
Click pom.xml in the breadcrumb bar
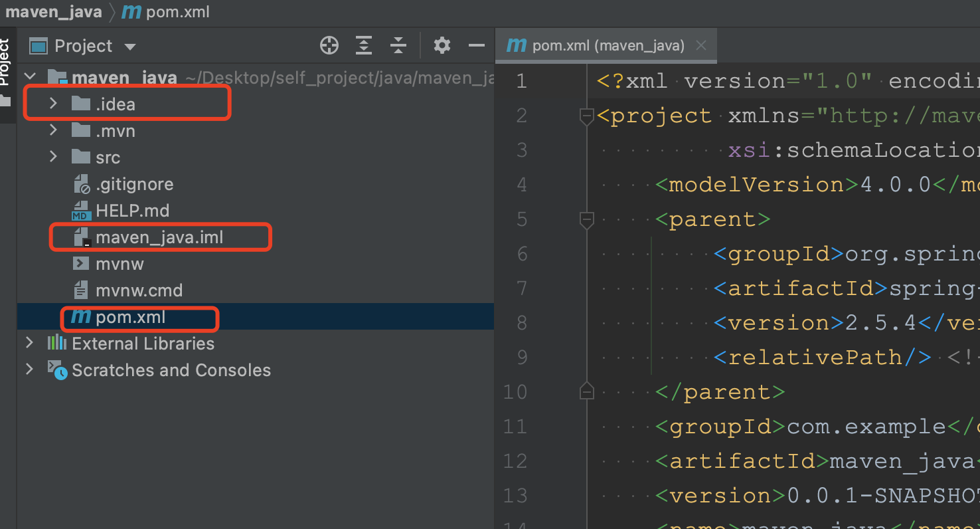click(177, 13)
